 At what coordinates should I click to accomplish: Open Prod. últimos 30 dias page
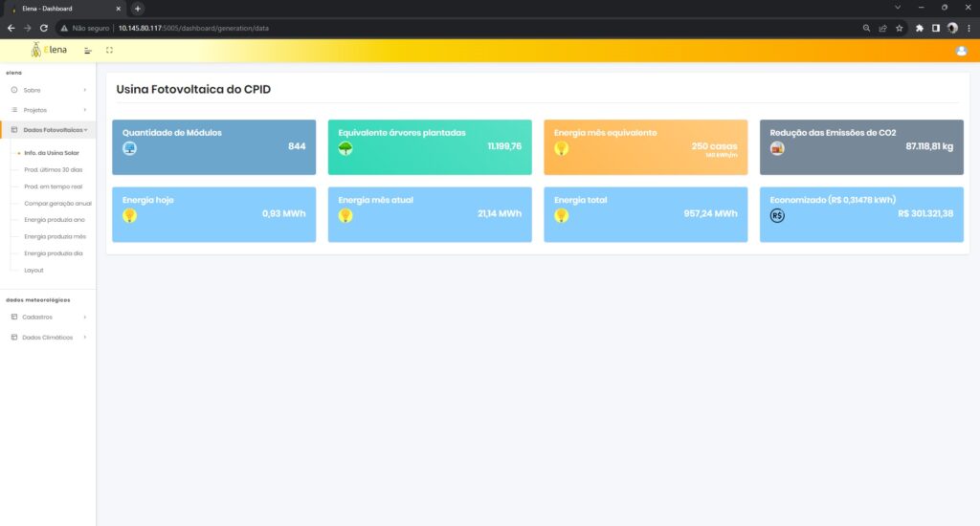pos(52,169)
